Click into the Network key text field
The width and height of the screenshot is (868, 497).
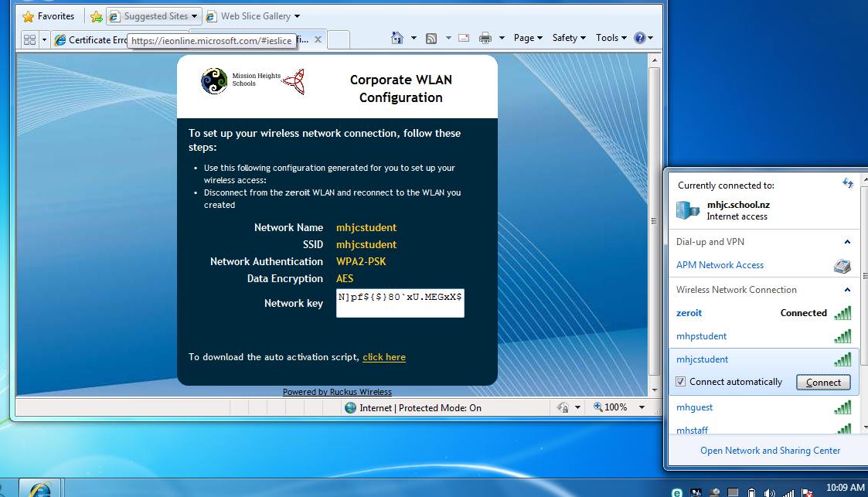400,303
